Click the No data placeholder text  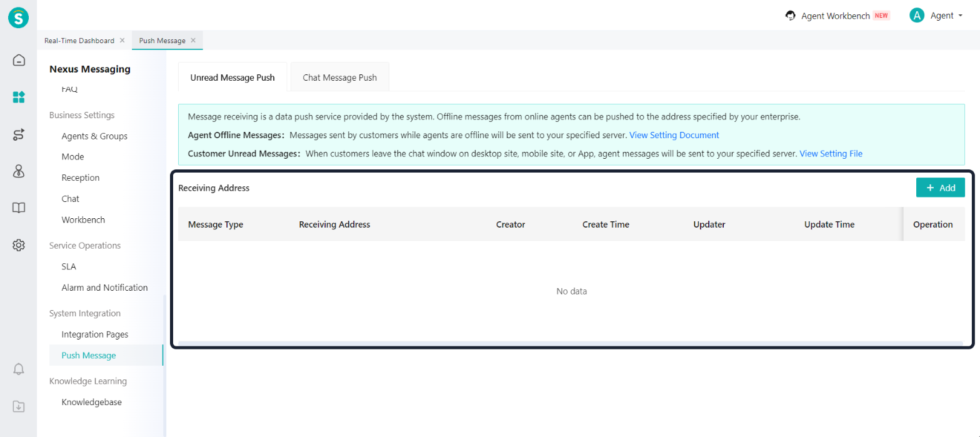572,291
